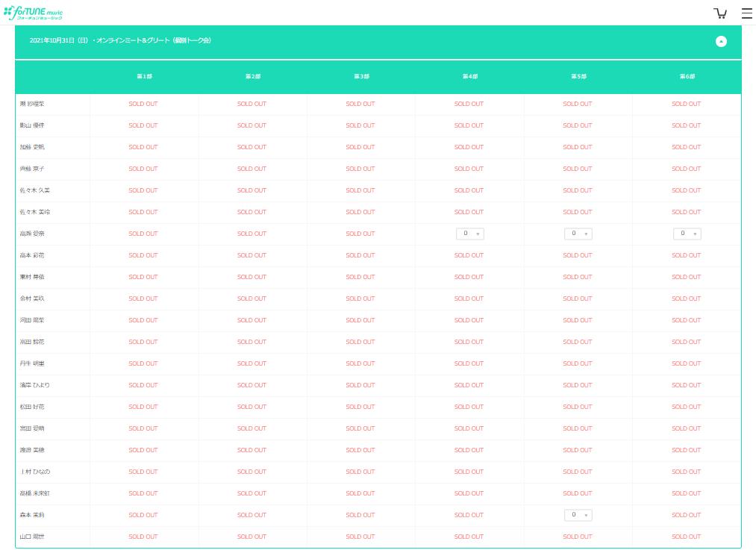Click SOLD OUT for 佐々木 久美 第5部
The height and width of the screenshot is (553, 756).
tap(578, 190)
